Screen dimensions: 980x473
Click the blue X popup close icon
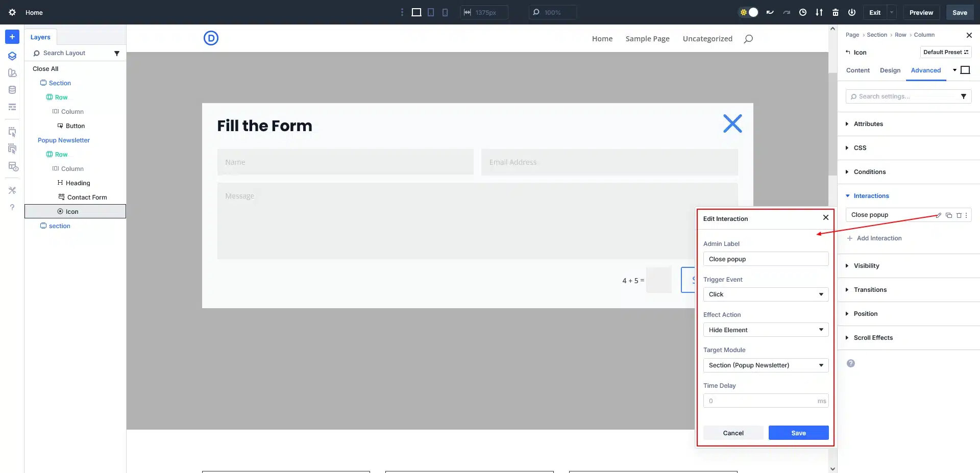pos(732,123)
